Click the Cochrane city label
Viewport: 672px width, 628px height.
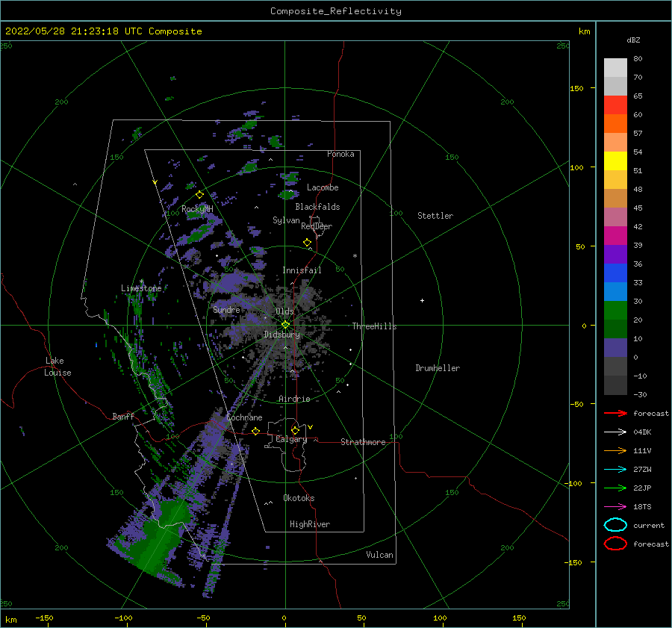[244, 417]
